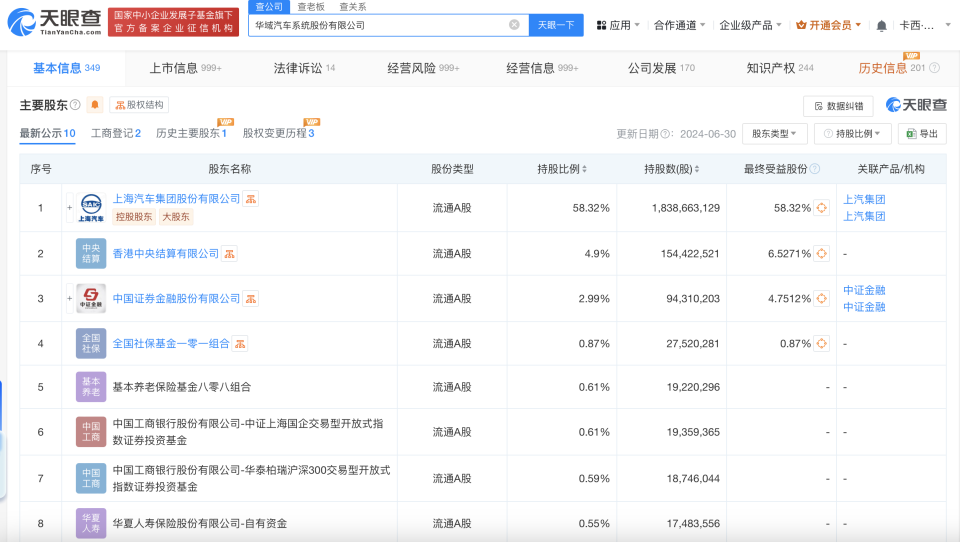
Task: Open the 上市信息 tab
Action: 186,68
